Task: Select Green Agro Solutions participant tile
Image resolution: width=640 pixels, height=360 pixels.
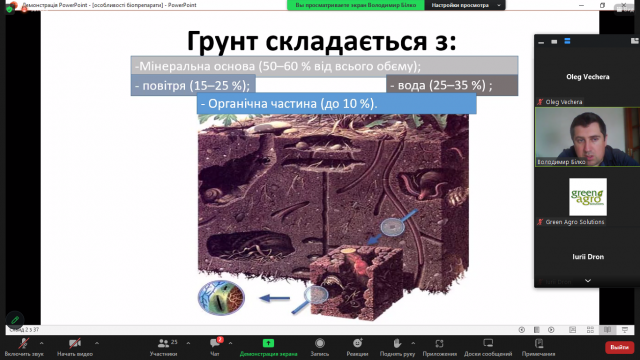Action: [587, 197]
